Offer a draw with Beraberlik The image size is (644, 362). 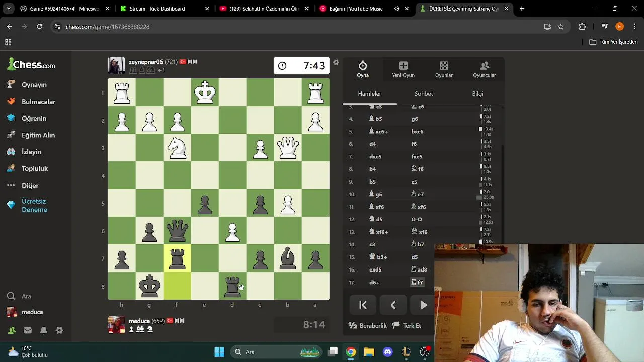368,326
